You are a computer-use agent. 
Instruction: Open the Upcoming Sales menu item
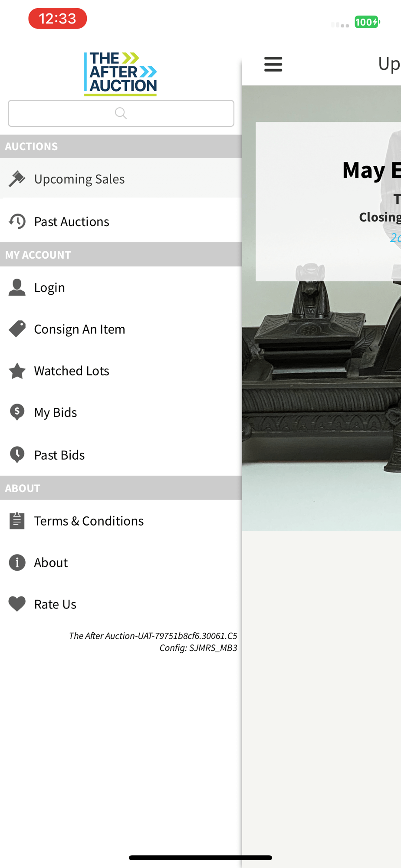point(121,178)
